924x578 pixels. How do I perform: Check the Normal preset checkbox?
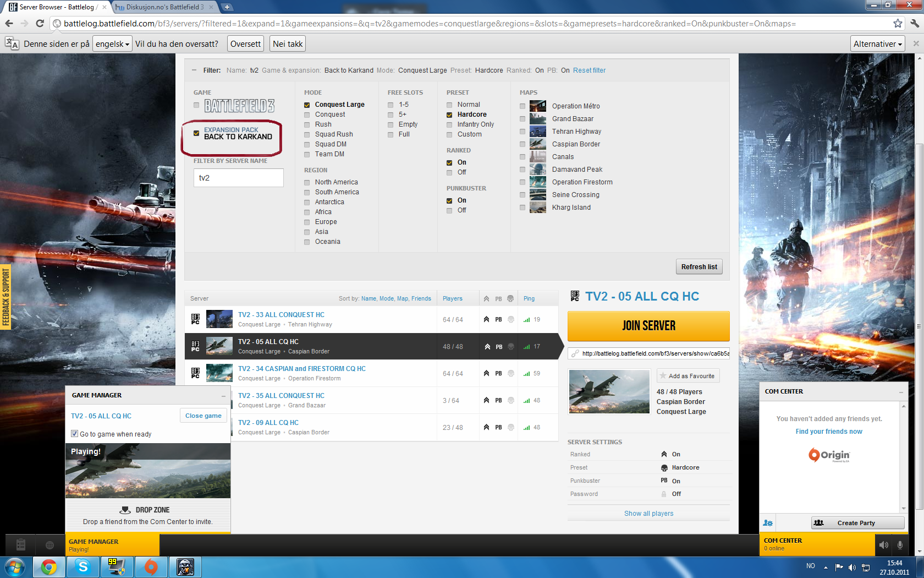pos(449,105)
